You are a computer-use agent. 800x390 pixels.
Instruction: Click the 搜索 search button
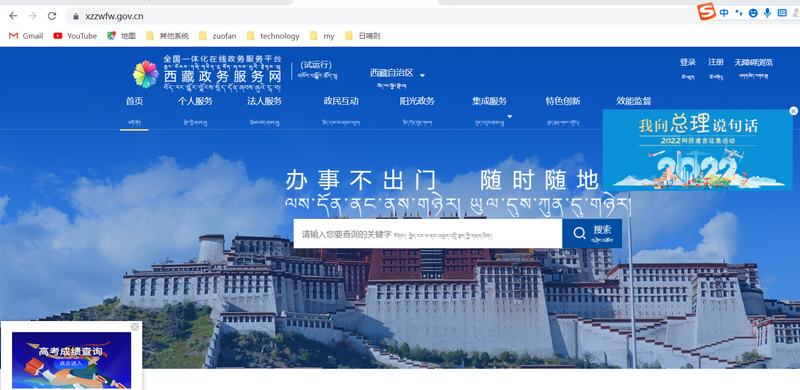click(592, 233)
